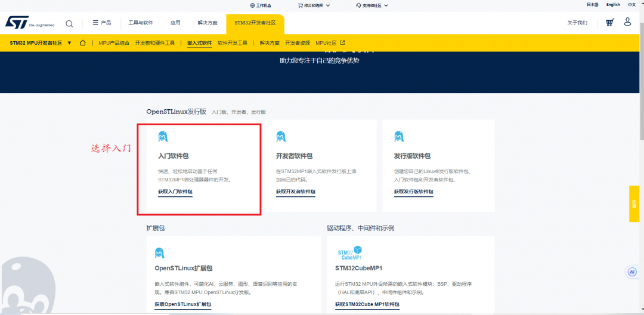This screenshot has height=315, width=644.
Task: Click the 开发者软件包 card title
Action: pos(295,156)
